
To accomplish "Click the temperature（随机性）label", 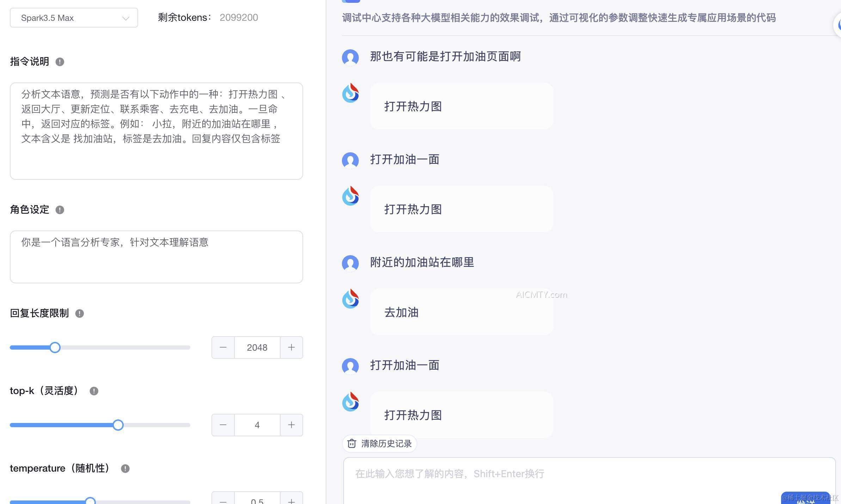I will (x=61, y=468).
